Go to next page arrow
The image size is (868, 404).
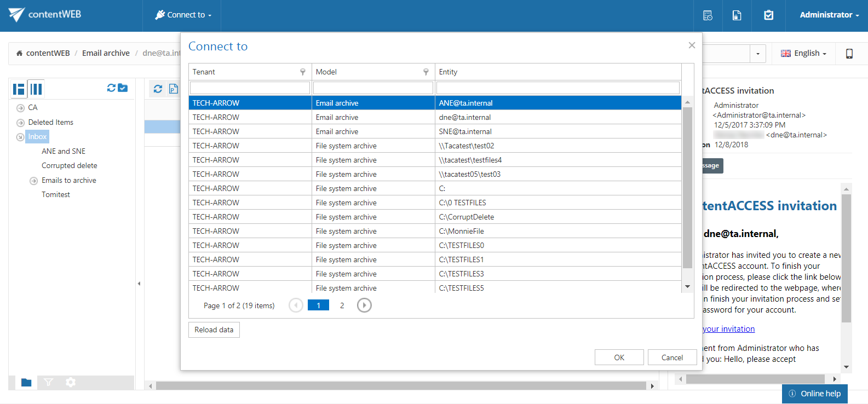(364, 305)
